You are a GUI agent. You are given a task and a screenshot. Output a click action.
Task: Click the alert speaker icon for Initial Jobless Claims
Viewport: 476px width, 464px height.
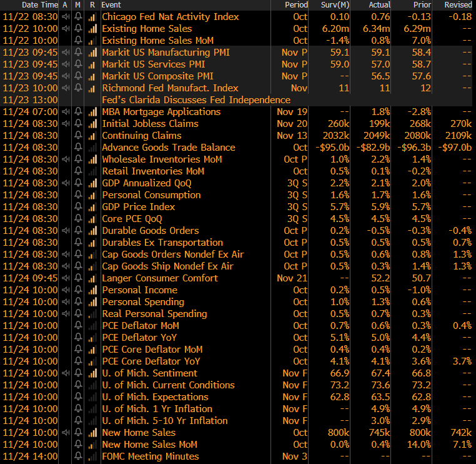click(x=65, y=124)
